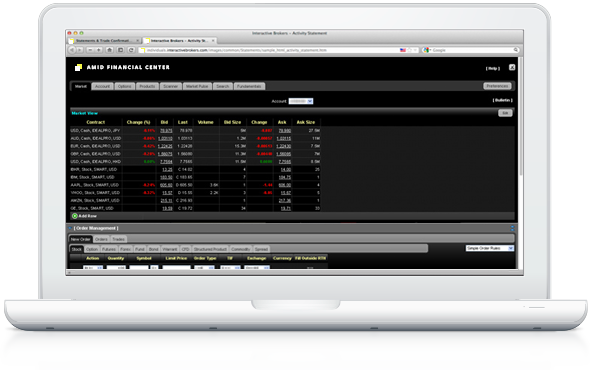Viewport: 590px width, 370px height.
Task: Click the browser back arrow button
Action: [72, 50]
